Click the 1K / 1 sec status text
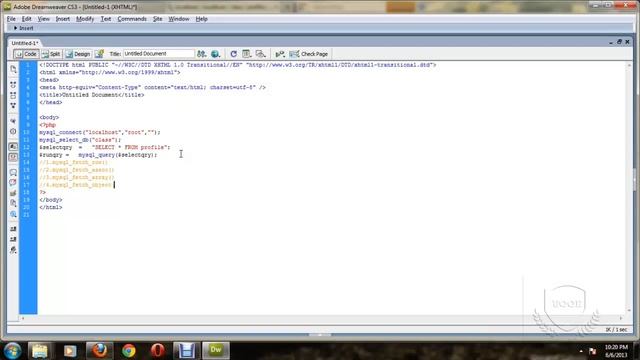This screenshot has width=640, height=360. [x=616, y=329]
